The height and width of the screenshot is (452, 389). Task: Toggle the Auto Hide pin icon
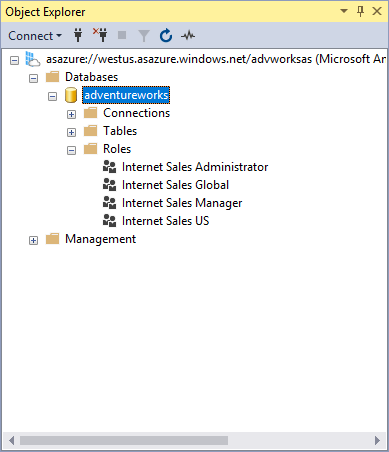[360, 11]
